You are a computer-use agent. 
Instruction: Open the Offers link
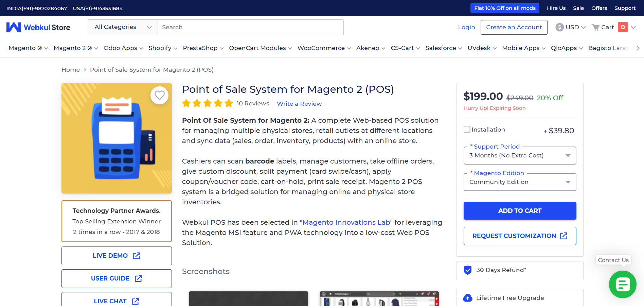(599, 8)
